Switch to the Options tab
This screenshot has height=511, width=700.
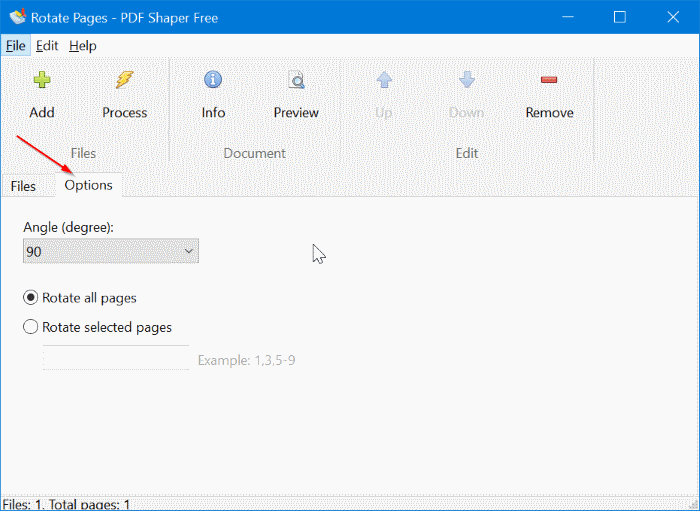point(88,185)
